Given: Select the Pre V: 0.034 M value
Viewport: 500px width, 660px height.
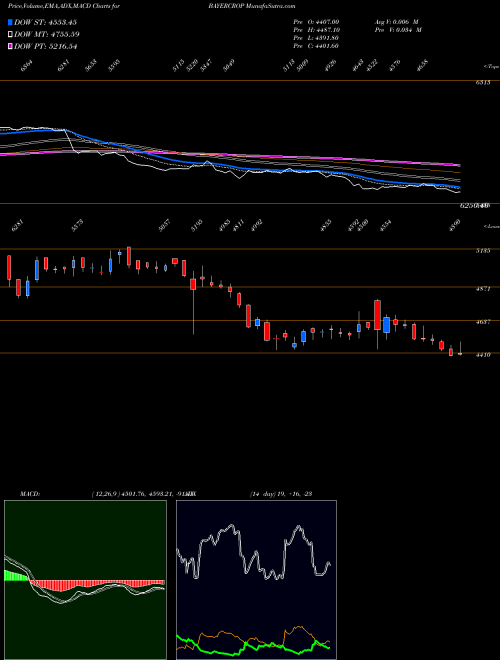Looking at the screenshot, I should pos(398,30).
